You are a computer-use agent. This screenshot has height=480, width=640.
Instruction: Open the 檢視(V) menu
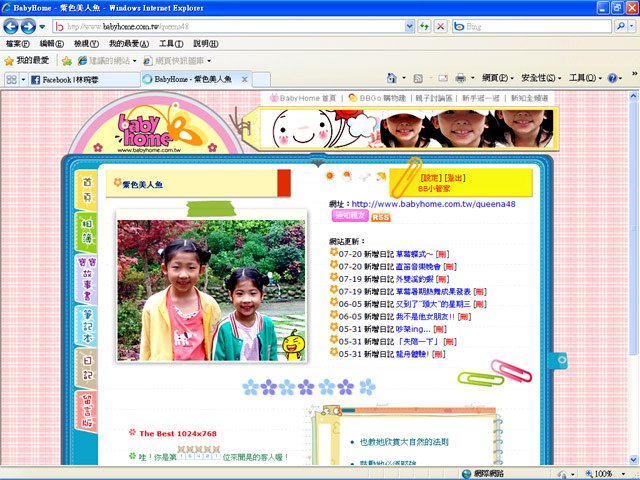(x=86, y=44)
